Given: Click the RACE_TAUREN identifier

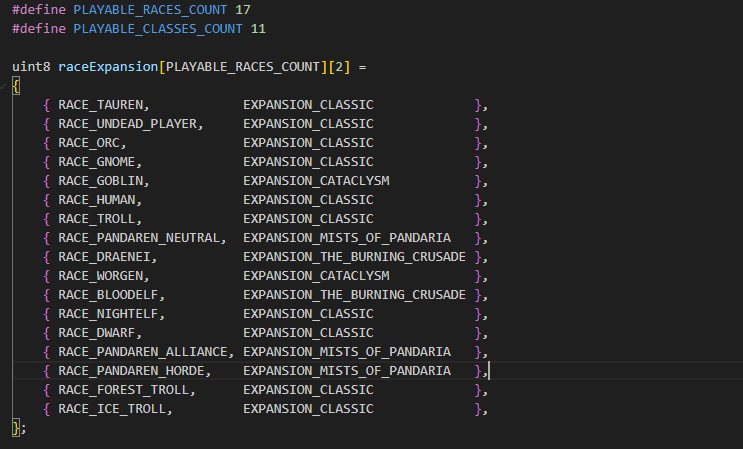Looking at the screenshot, I should tap(103, 105).
